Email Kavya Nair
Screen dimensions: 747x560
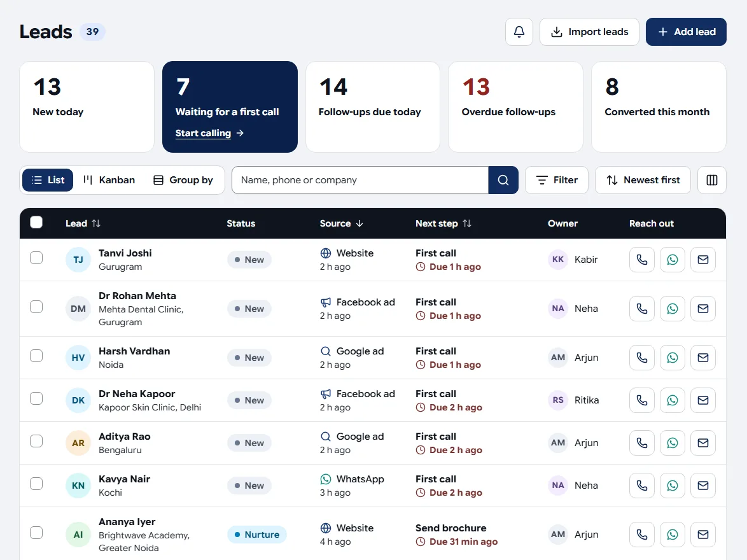click(x=702, y=486)
